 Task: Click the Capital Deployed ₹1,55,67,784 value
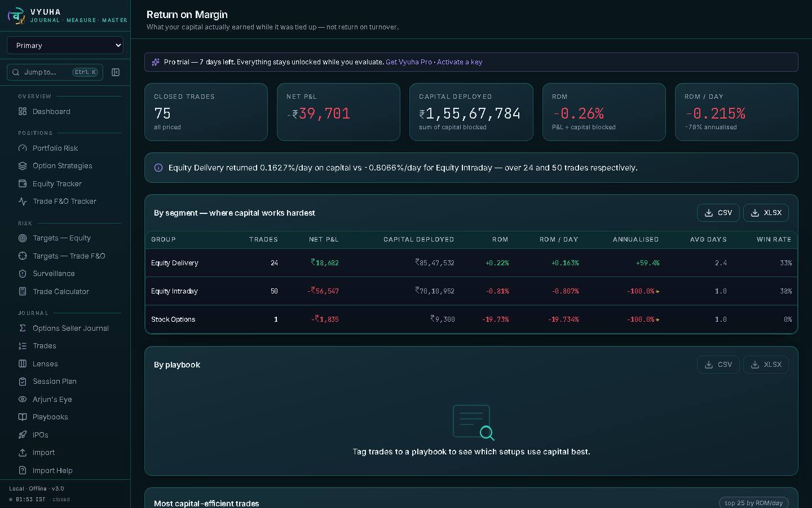[x=470, y=114]
